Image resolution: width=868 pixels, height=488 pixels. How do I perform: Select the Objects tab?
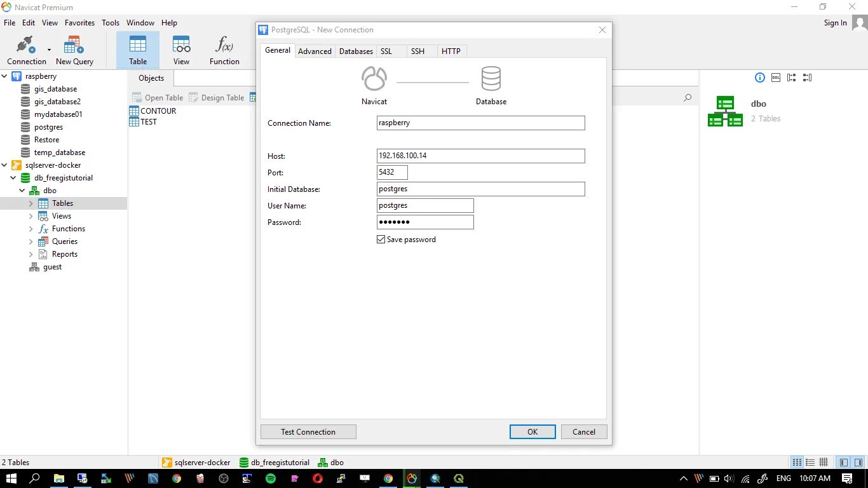coord(151,78)
